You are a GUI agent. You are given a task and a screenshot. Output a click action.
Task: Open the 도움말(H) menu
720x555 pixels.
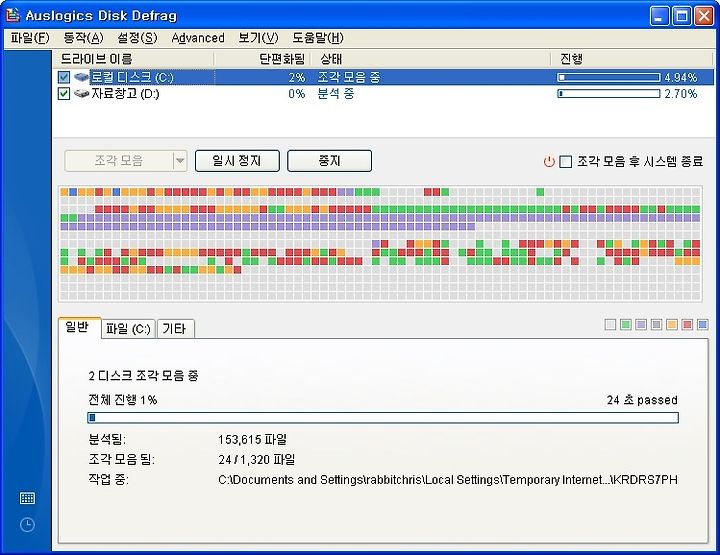[318, 38]
